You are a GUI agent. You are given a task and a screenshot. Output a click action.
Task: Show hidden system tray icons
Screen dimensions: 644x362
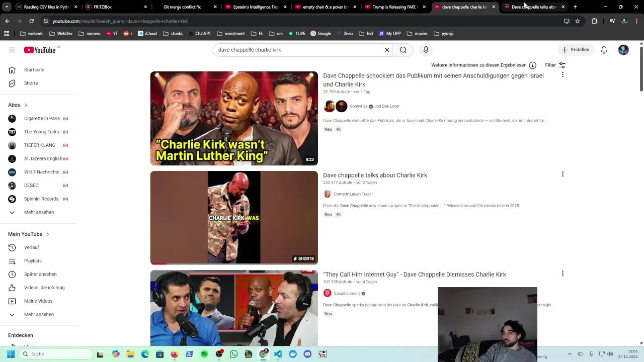pos(570,354)
